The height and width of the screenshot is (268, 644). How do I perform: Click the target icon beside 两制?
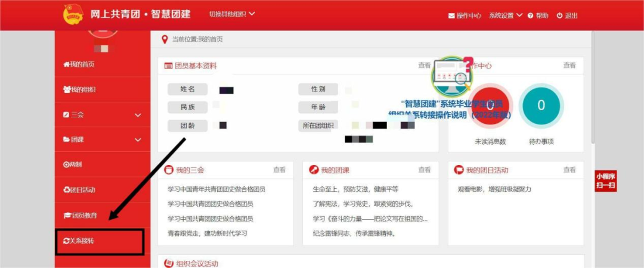[x=66, y=164]
